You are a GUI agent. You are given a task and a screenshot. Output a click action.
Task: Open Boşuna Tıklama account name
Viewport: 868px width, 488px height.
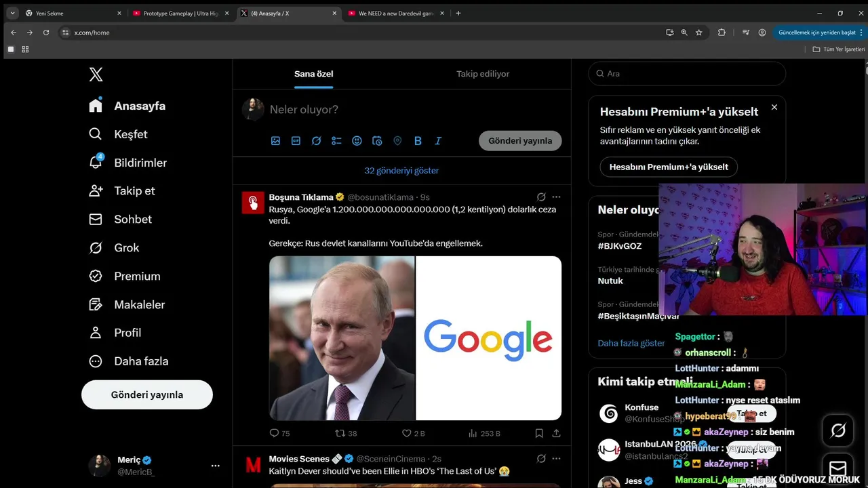[301, 197]
